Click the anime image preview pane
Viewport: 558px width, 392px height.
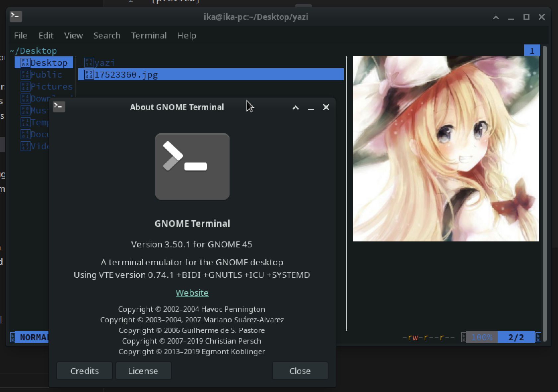tap(446, 148)
